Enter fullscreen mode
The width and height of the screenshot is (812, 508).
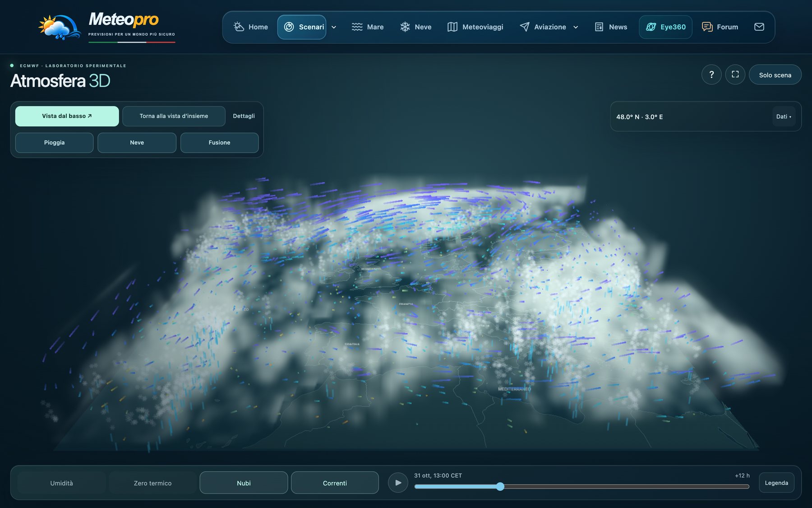[735, 75]
